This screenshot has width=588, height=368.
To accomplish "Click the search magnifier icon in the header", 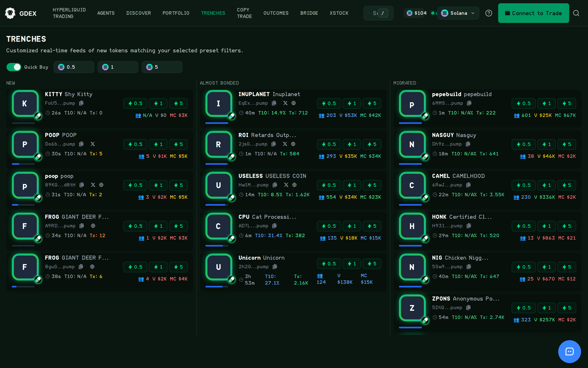I will tap(576, 13).
